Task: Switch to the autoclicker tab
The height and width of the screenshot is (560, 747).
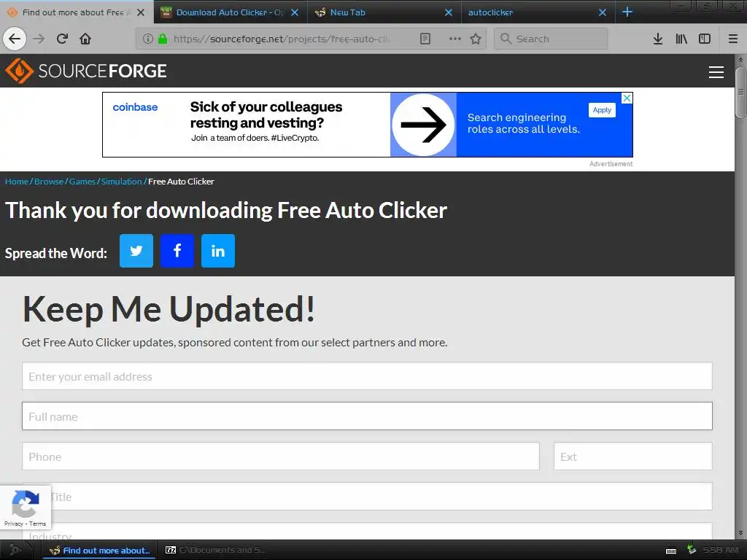Action: 538,12
